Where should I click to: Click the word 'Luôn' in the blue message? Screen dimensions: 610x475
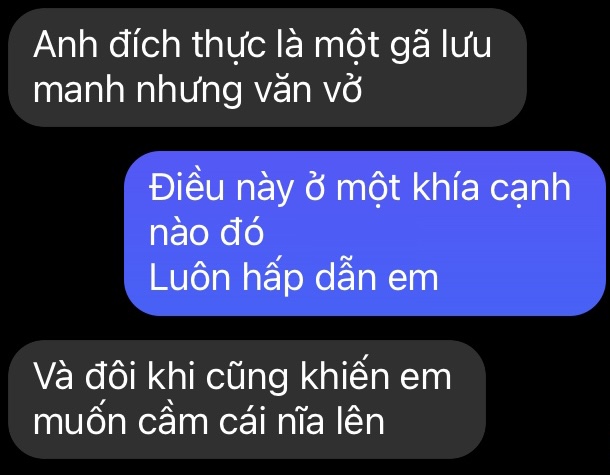(190, 277)
